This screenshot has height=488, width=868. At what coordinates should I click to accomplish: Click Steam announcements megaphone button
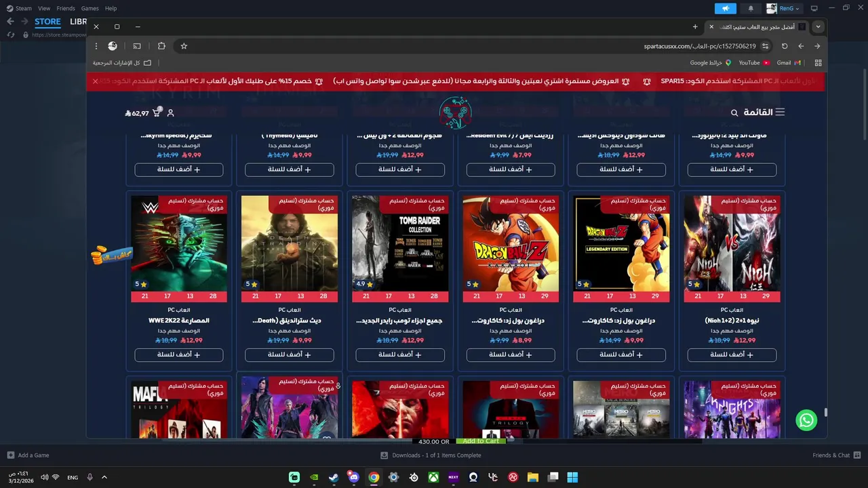725,8
